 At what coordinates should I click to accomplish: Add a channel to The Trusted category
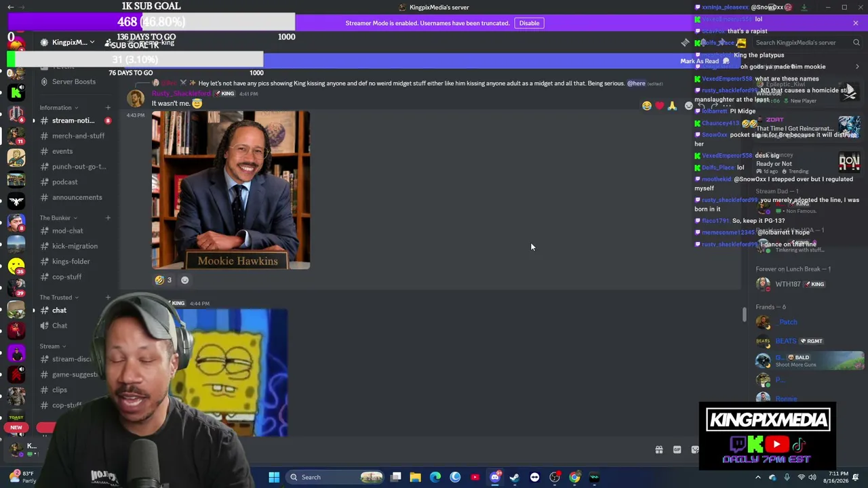(x=108, y=297)
